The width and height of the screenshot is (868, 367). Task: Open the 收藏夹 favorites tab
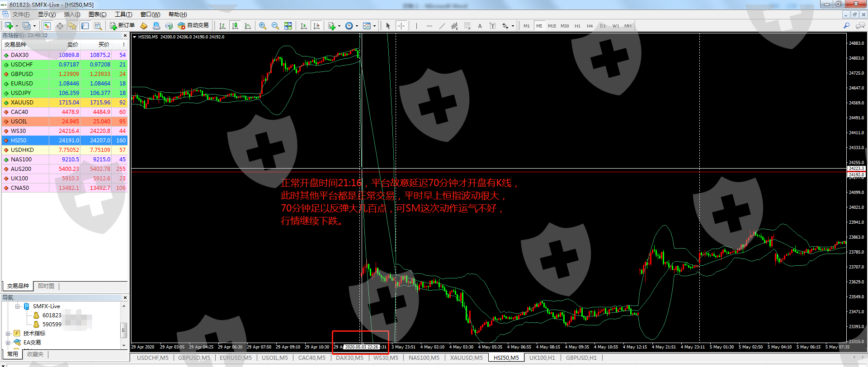35,354
